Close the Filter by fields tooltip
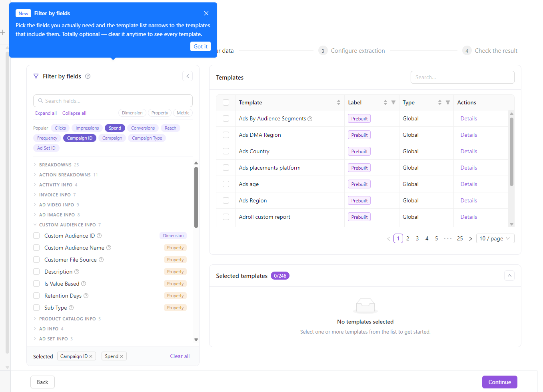 pyautogui.click(x=206, y=13)
